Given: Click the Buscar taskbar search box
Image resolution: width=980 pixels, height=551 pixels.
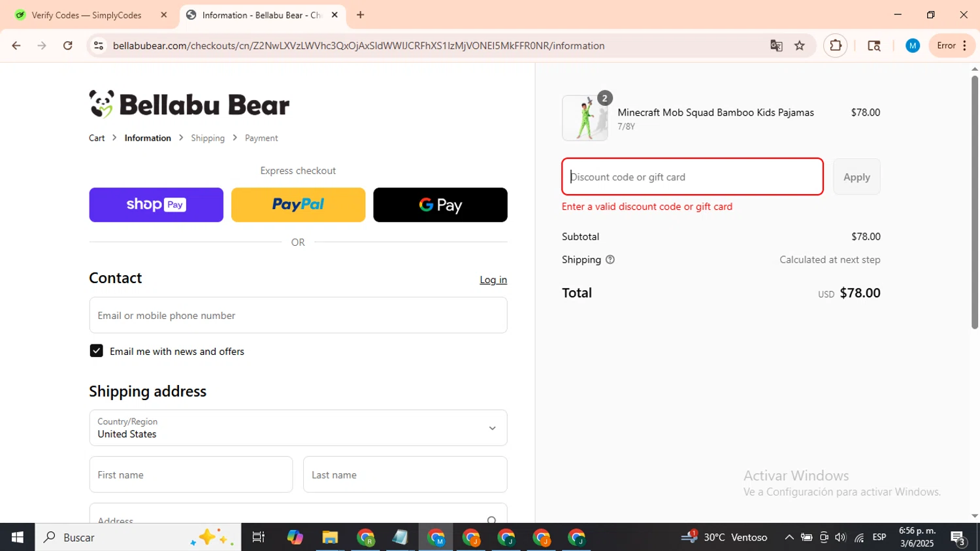Looking at the screenshot, I should [x=138, y=537].
